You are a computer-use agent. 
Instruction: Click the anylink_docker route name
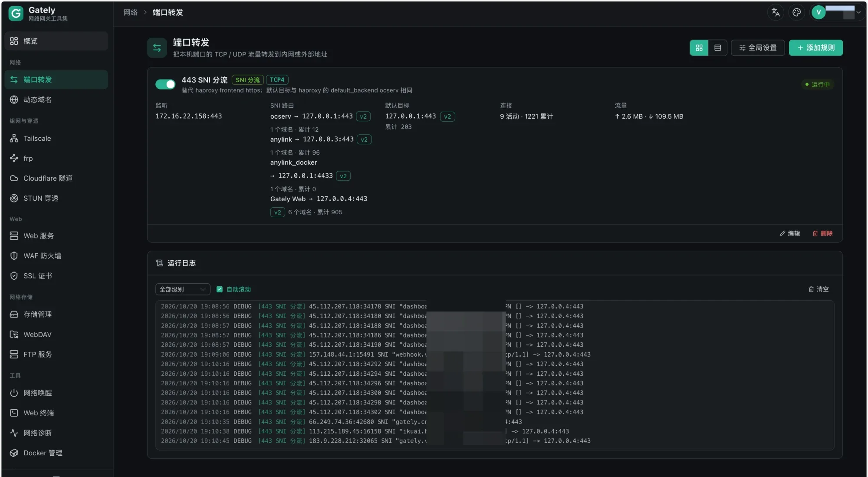(294, 162)
